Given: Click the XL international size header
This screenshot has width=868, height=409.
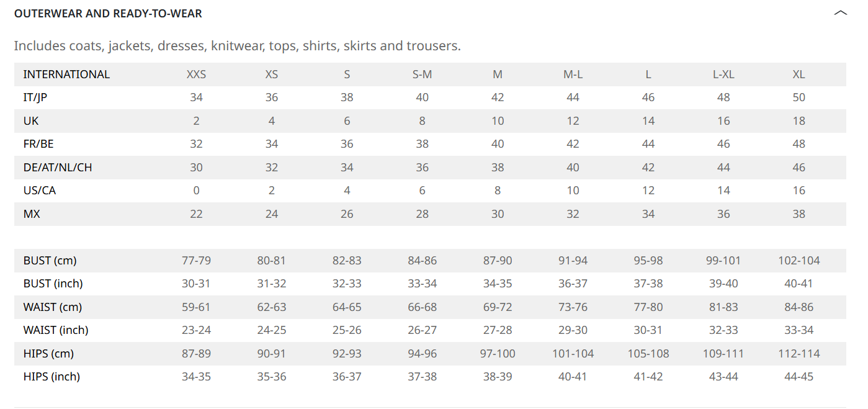Looking at the screenshot, I should 799,74.
